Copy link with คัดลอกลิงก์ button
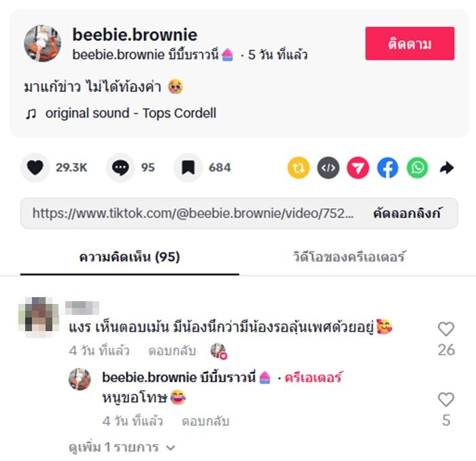Viewport: 476px width, 461px height. (407, 214)
